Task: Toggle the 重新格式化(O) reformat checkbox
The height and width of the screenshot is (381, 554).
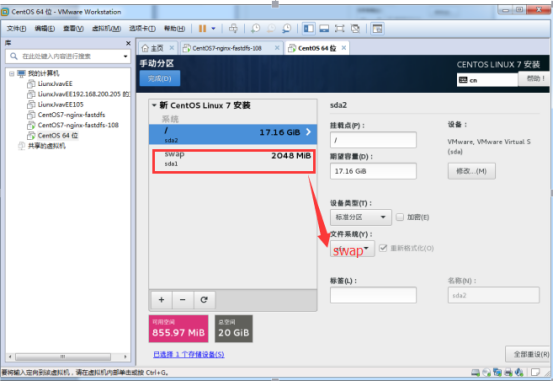Action: [383, 248]
